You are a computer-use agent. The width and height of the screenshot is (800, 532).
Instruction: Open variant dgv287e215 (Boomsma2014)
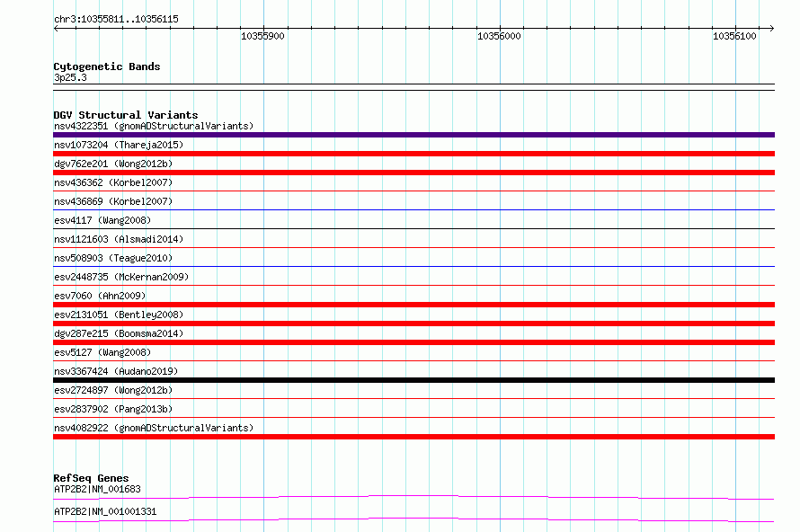(119, 333)
